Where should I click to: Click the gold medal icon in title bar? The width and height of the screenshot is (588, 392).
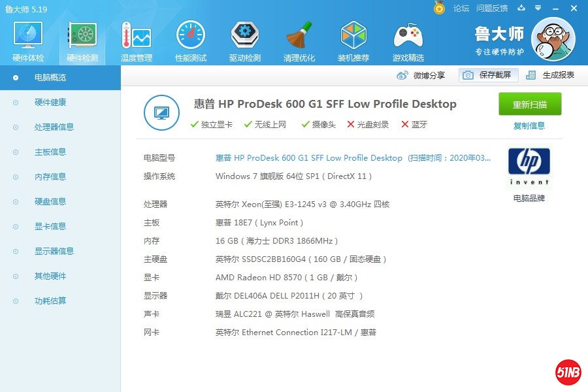tap(439, 8)
